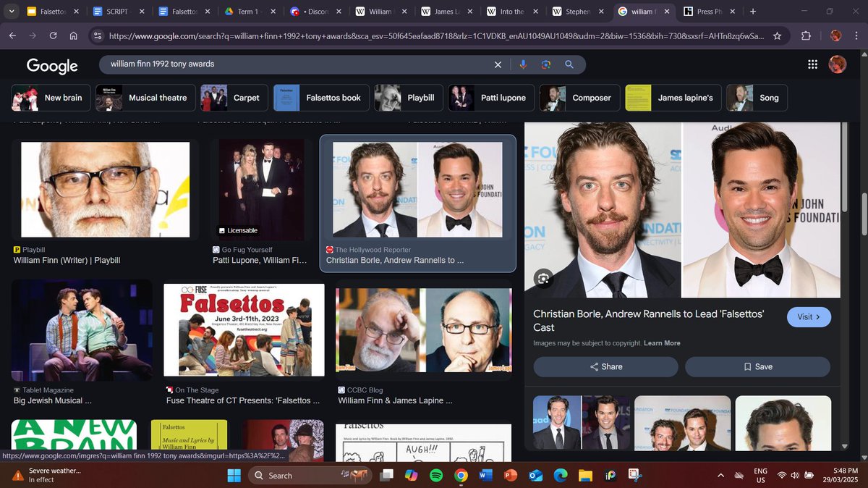Open the Google apps grid
868x488 pixels.
point(812,64)
